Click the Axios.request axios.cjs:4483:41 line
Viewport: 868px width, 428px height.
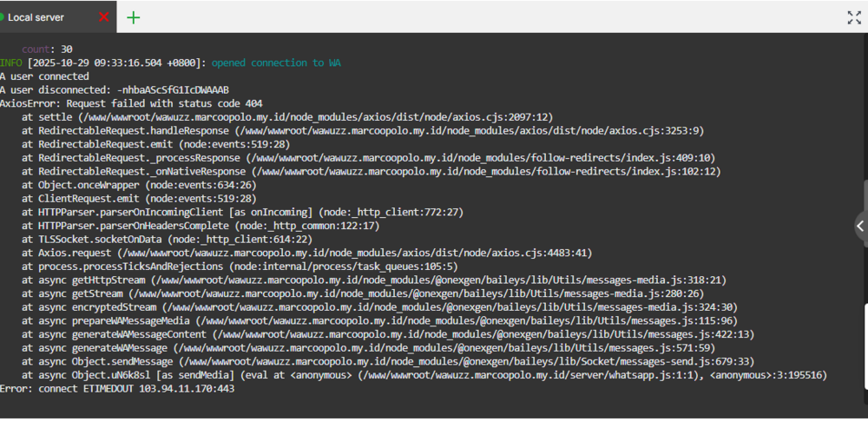(x=306, y=253)
